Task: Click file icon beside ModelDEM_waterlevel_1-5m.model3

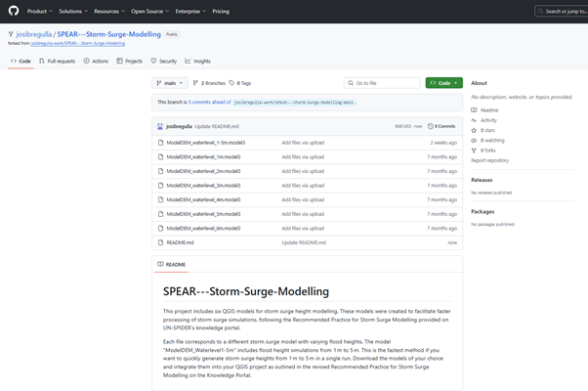Action: coord(160,143)
